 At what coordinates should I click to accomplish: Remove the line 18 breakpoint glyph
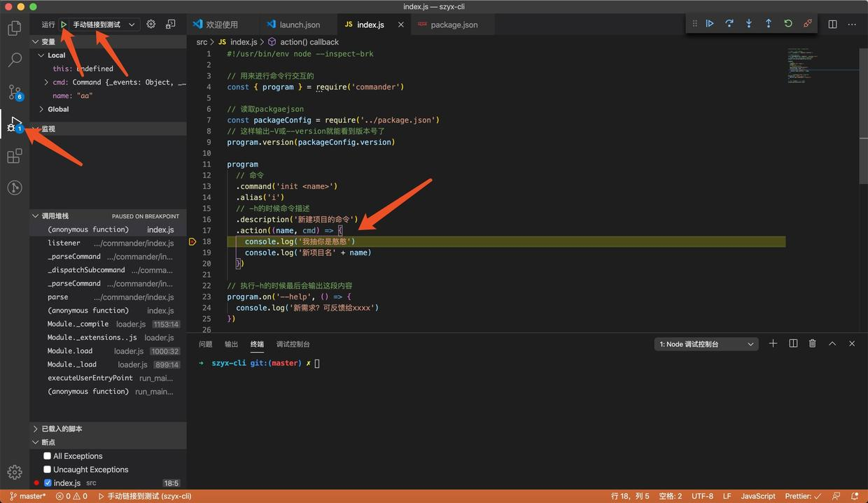coord(192,241)
